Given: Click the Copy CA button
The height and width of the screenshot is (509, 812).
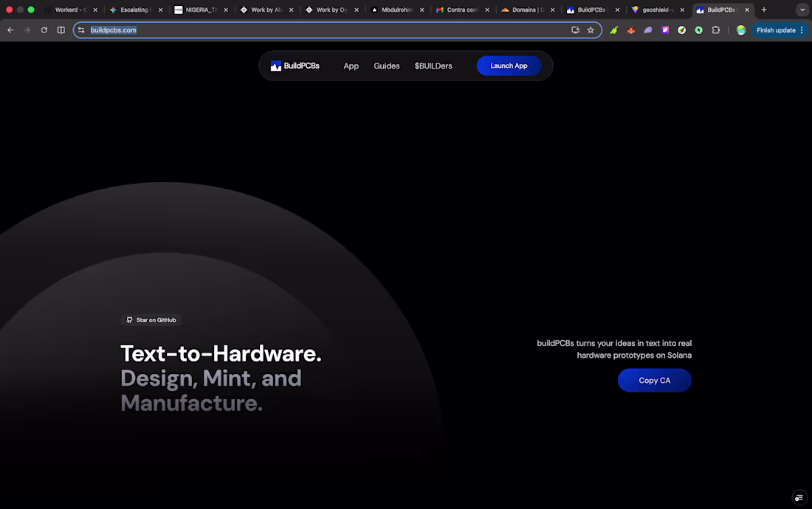Looking at the screenshot, I should click(655, 380).
